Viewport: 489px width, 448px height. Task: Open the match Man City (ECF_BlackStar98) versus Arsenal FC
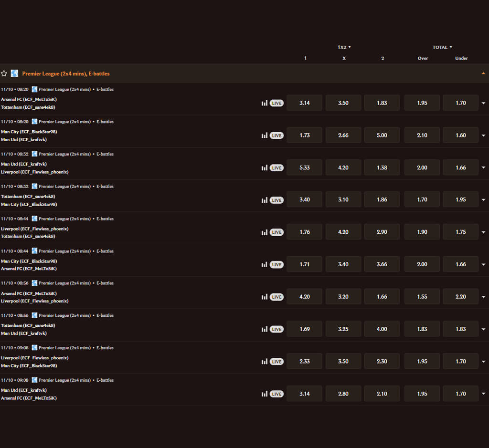29,265
